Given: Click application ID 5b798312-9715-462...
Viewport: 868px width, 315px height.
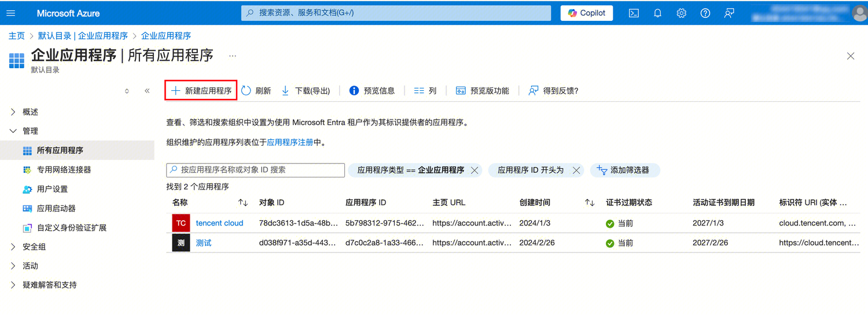Looking at the screenshot, I should (x=385, y=223).
